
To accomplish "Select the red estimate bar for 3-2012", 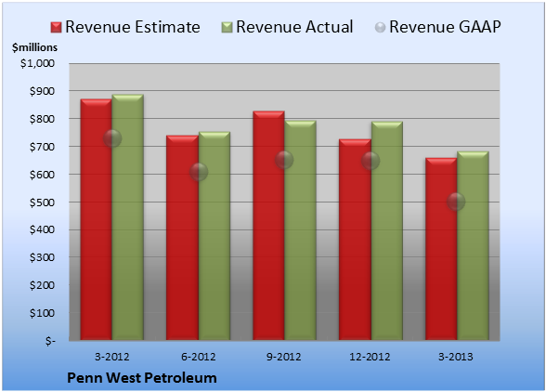I will point(97,219).
